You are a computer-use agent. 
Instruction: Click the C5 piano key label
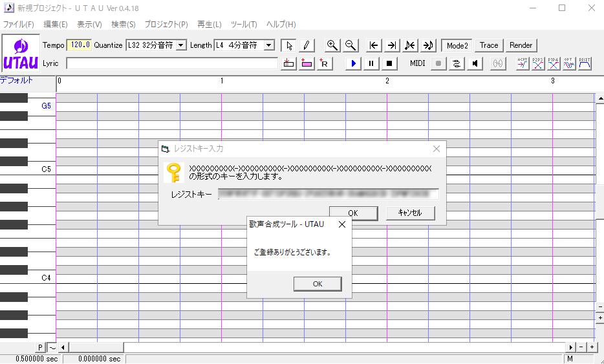(46, 169)
